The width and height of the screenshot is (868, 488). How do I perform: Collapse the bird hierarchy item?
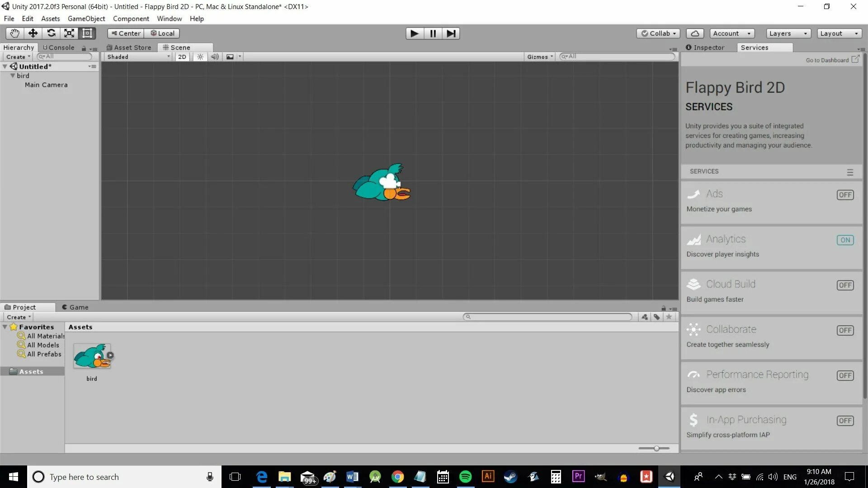pos(13,76)
